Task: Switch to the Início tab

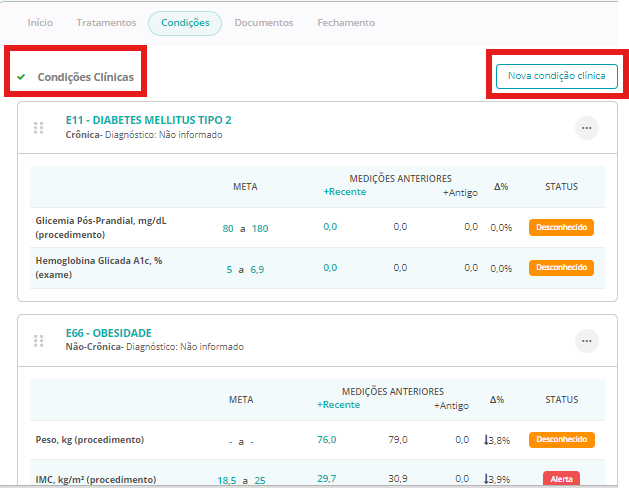Action: coord(40,23)
